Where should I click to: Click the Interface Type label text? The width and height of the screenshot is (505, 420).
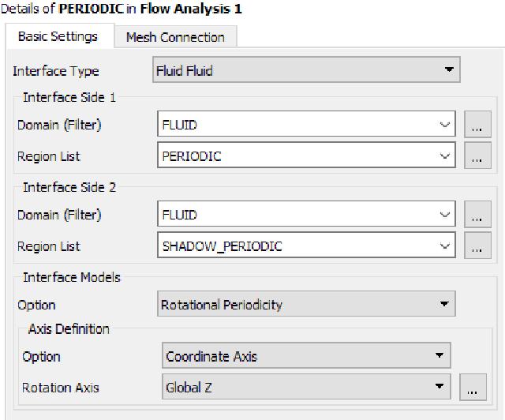(x=56, y=71)
